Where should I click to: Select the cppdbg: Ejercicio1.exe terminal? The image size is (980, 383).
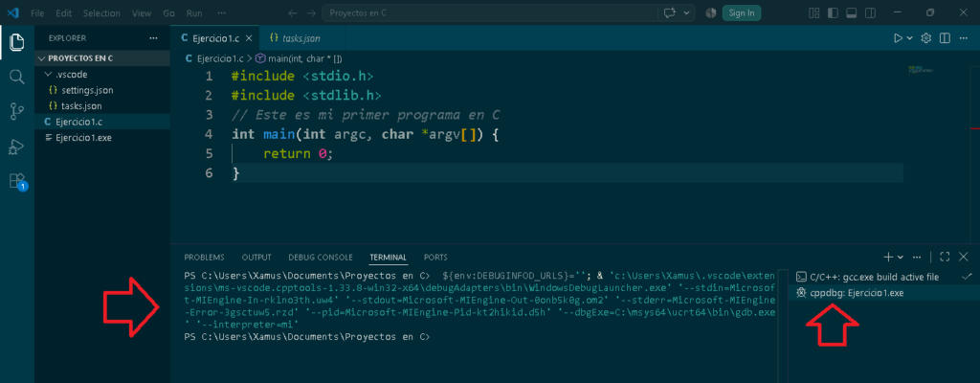tap(883, 292)
